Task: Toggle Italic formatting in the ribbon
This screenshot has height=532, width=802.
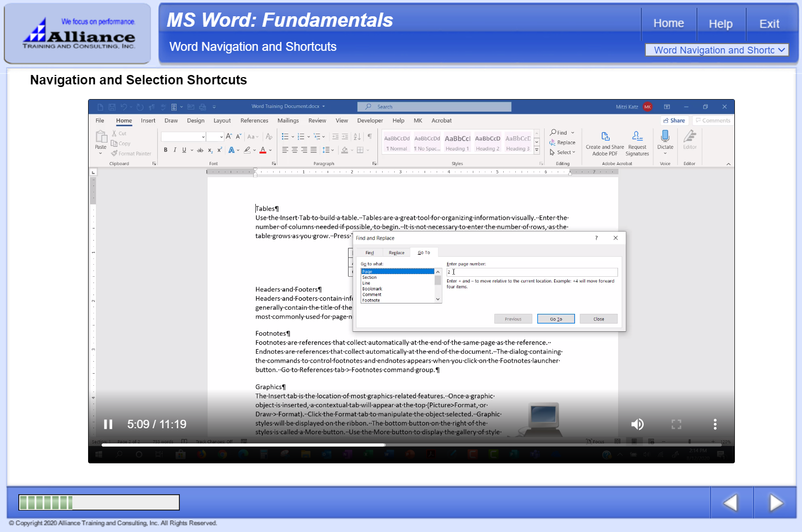Action: (x=175, y=150)
